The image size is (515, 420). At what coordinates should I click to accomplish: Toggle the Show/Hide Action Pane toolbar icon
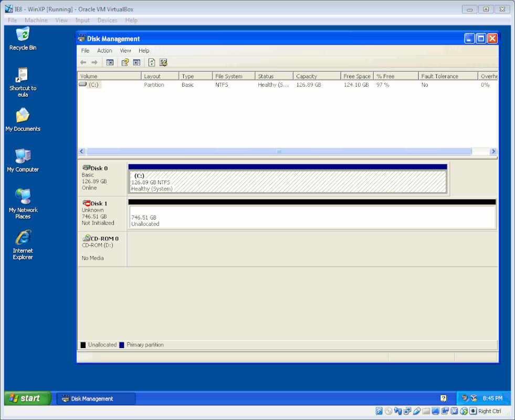[x=136, y=62]
